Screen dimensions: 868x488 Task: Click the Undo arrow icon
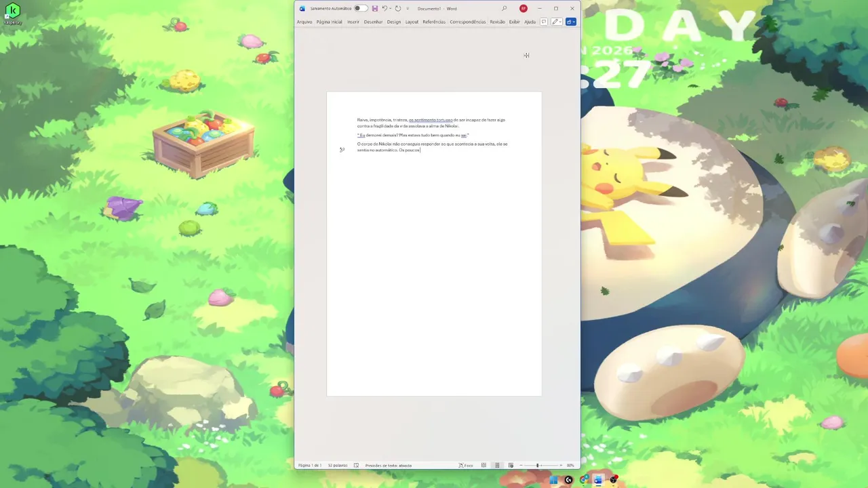[x=384, y=8]
